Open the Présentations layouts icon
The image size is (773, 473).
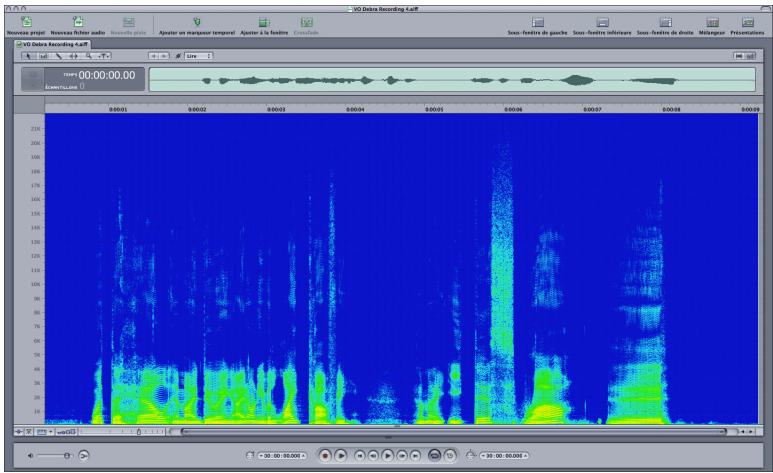pyautogui.click(x=747, y=22)
